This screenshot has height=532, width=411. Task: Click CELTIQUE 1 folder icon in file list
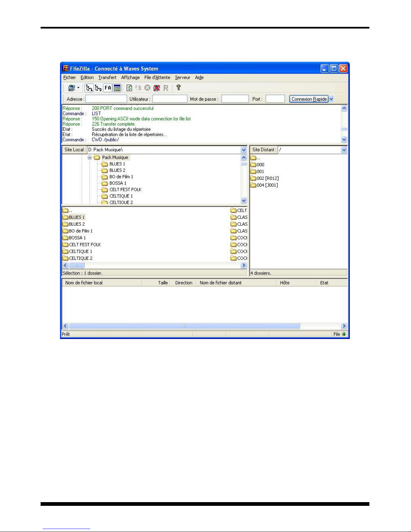pos(65,251)
